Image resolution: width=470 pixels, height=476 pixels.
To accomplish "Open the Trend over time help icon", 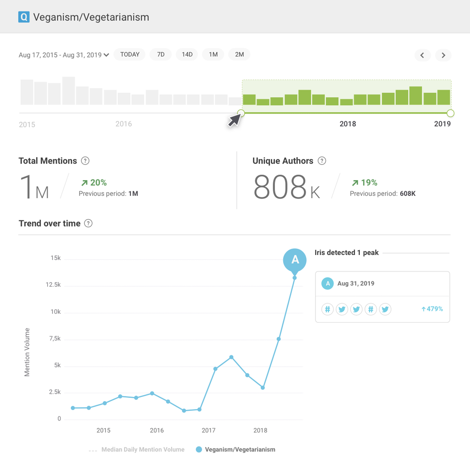I will (x=88, y=223).
